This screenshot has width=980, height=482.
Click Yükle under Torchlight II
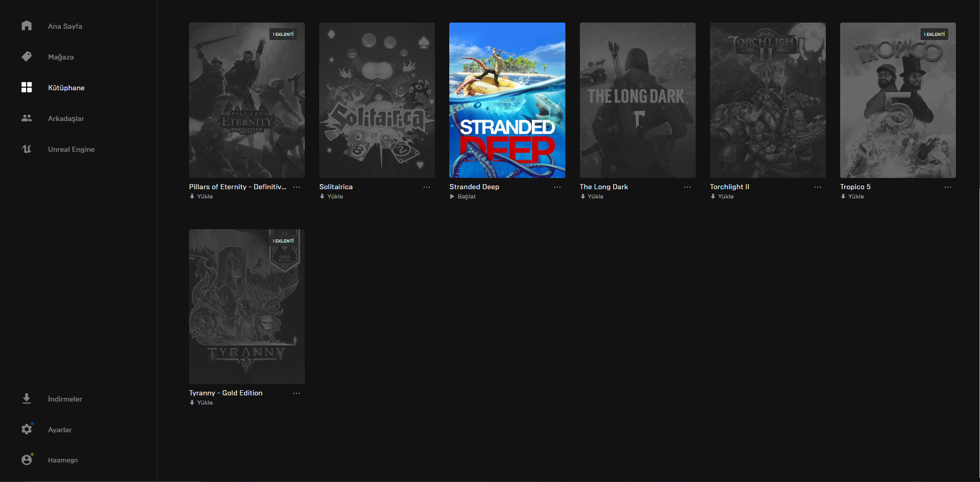(725, 196)
